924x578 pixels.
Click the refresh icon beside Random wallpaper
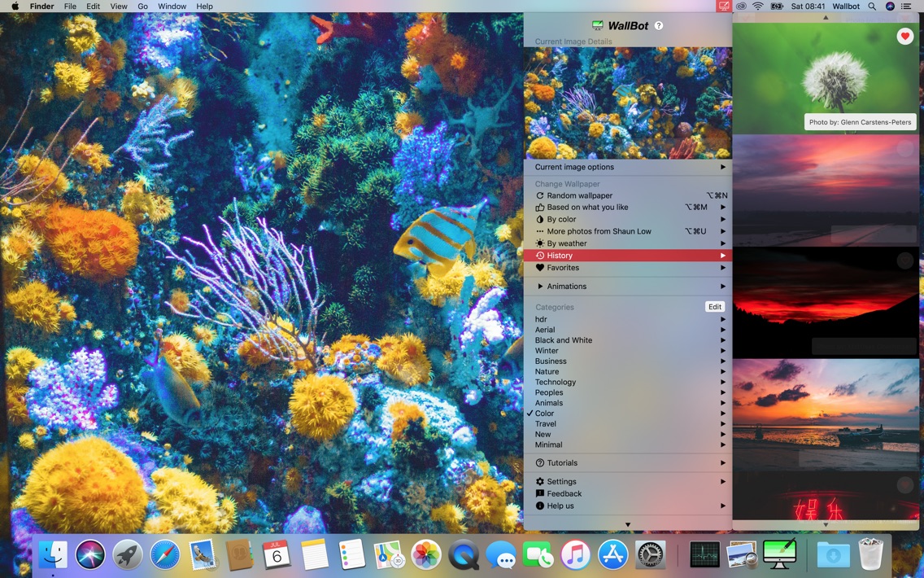(x=538, y=195)
